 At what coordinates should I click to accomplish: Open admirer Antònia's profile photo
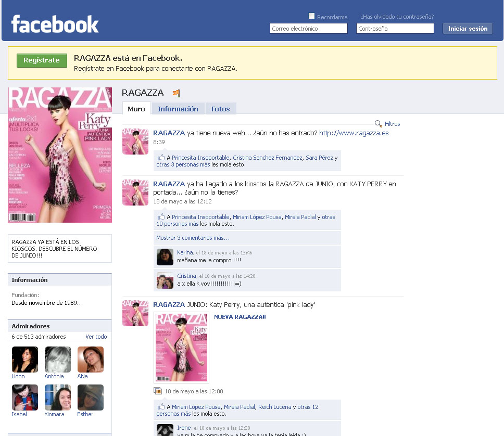(x=58, y=360)
